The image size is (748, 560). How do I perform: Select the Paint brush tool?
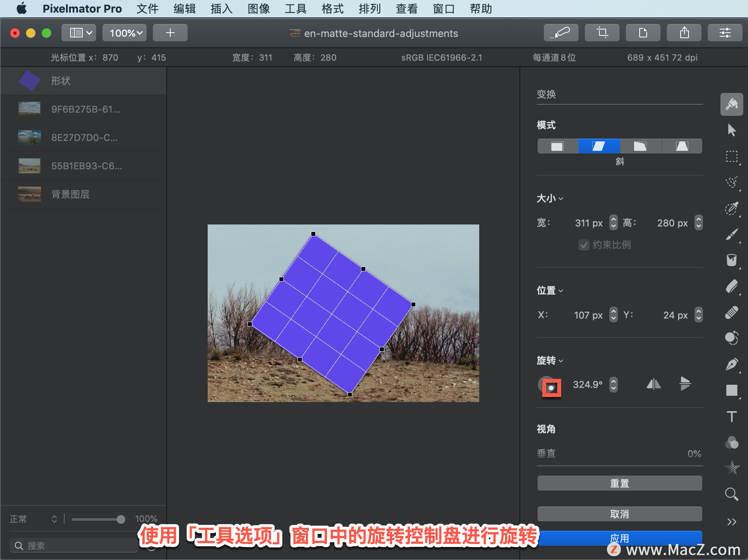(x=731, y=234)
